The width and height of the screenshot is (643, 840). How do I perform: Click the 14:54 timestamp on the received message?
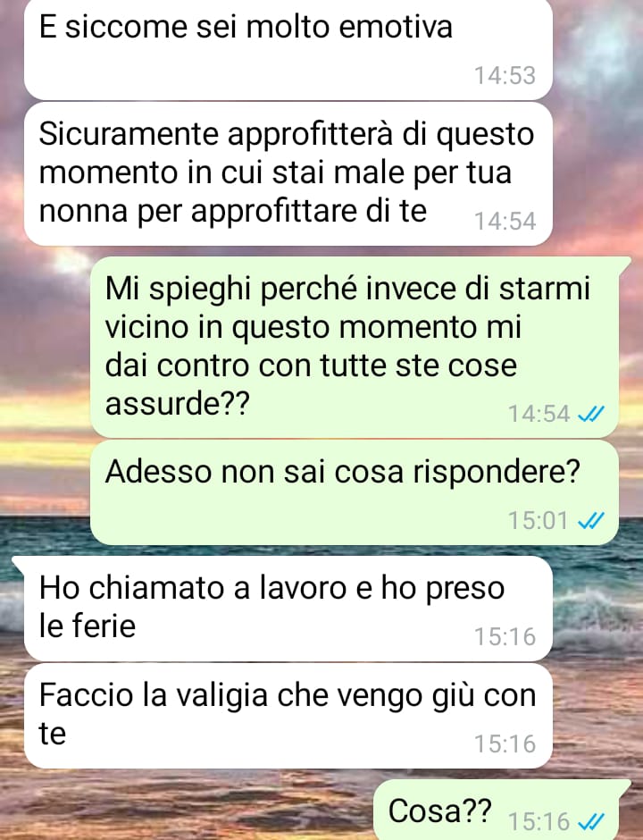pyautogui.click(x=505, y=222)
